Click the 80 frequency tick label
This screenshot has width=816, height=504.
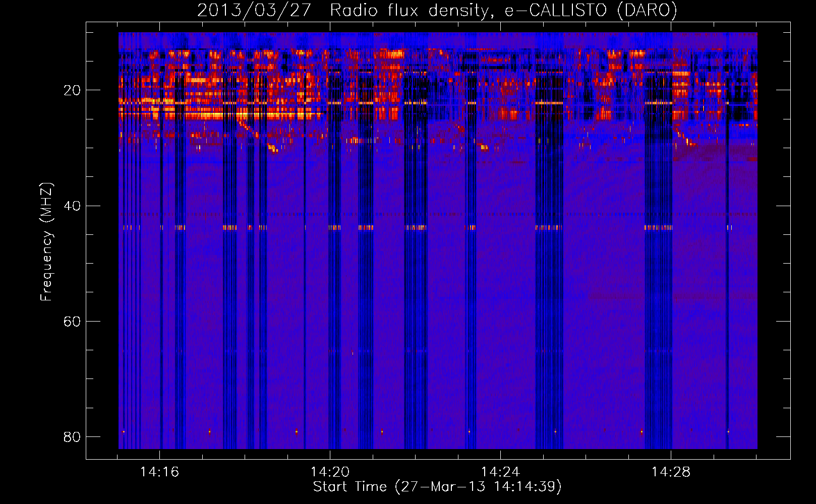(x=72, y=436)
